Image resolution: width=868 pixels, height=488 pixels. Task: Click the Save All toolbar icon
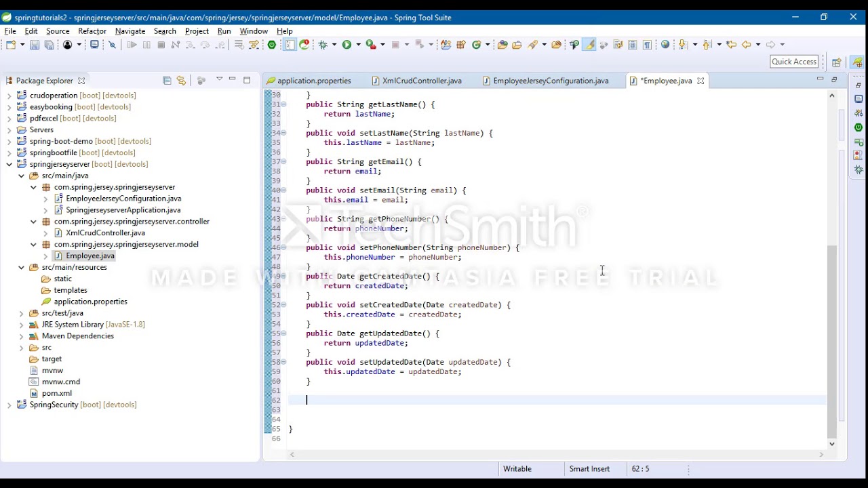pyautogui.click(x=49, y=45)
